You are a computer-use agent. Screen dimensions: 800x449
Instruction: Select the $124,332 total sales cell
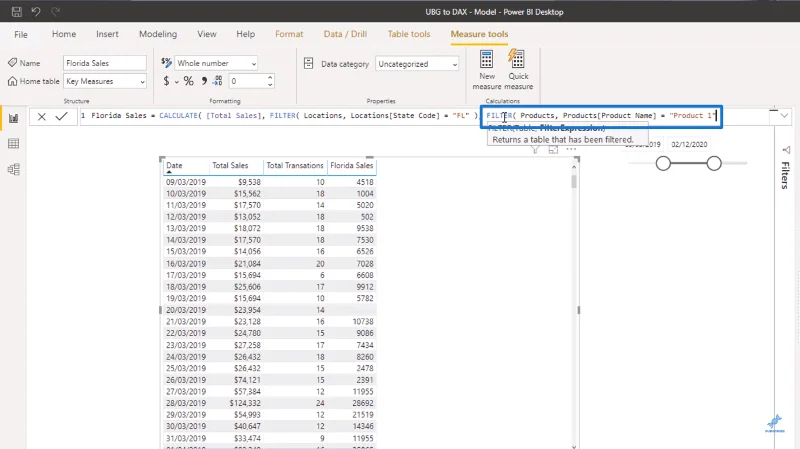(x=245, y=403)
